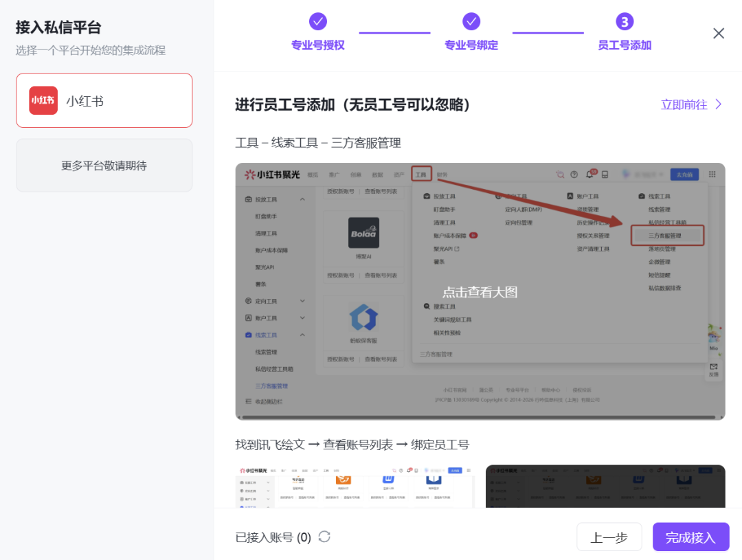Open the light 查看账号列表 tutorial thumbnail

tap(355, 486)
